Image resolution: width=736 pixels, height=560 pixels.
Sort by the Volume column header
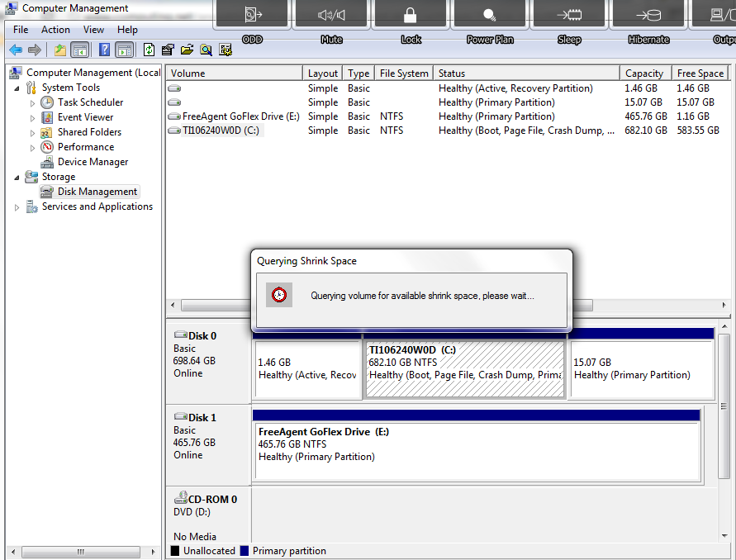tap(235, 74)
